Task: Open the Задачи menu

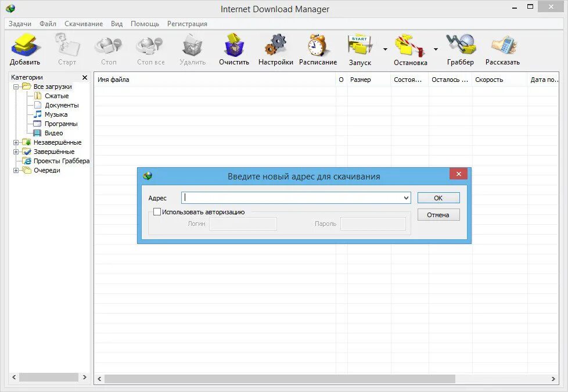Action: tap(20, 24)
